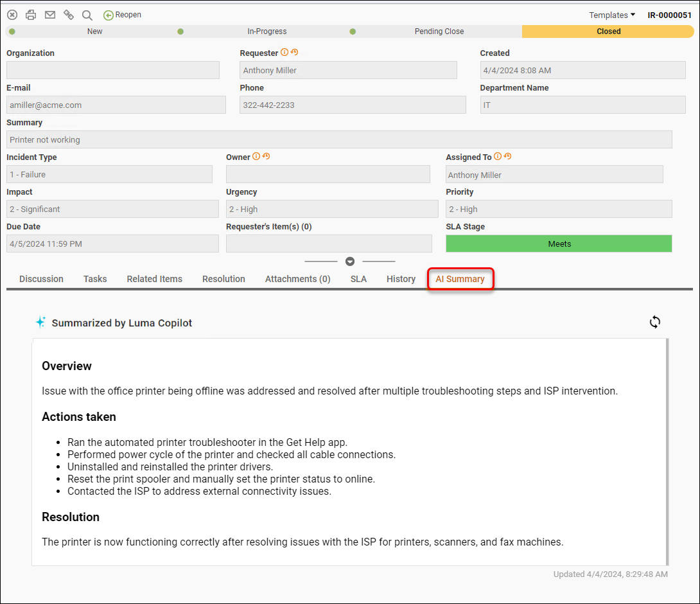Click the circled X cancel icon

(12, 15)
